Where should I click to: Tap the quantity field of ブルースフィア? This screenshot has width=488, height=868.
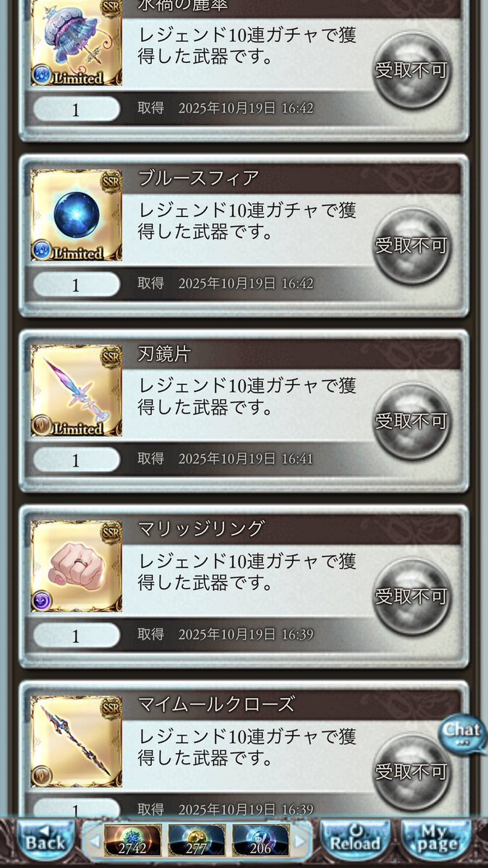click(76, 284)
